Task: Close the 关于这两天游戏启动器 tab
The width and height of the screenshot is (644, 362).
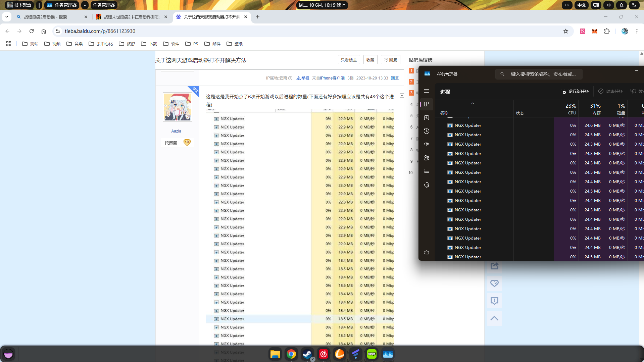Action: coord(246,17)
